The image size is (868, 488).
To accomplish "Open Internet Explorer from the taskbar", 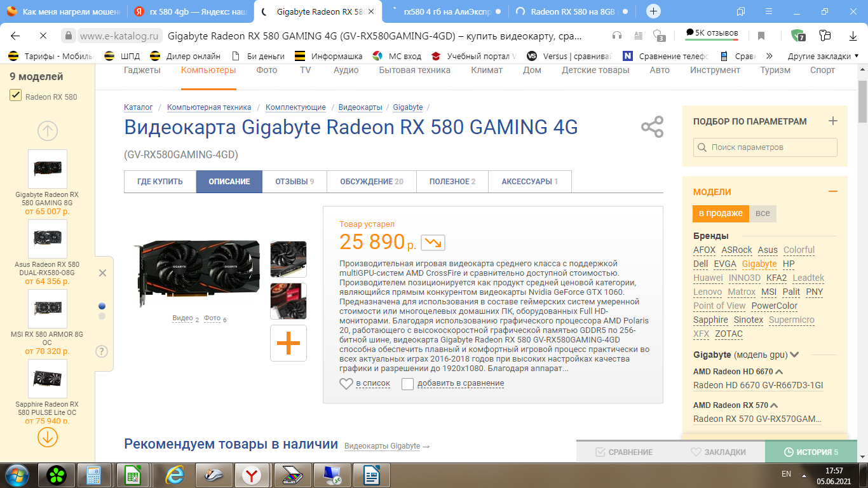I will [x=173, y=475].
